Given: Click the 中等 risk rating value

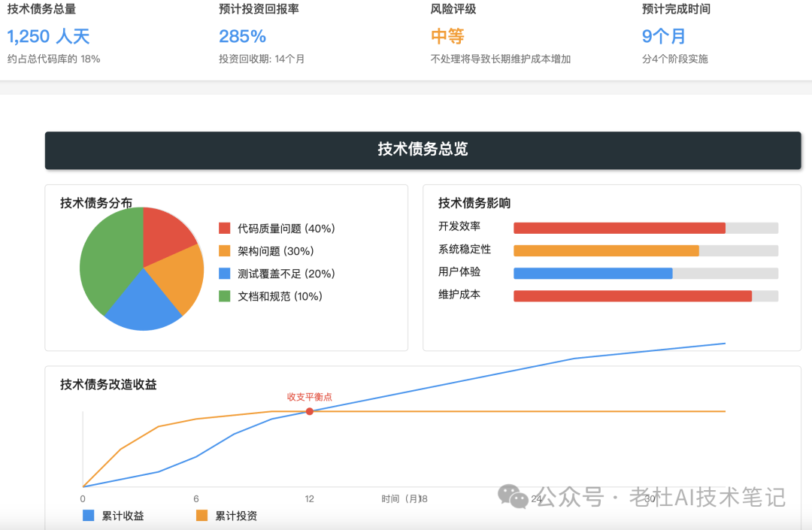Looking at the screenshot, I should [x=447, y=36].
